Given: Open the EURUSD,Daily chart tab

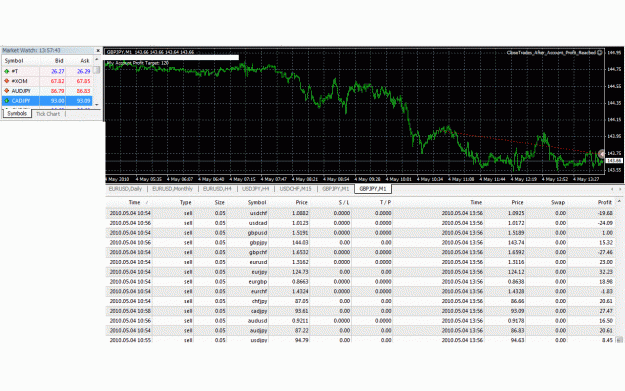Looking at the screenshot, I should (x=125, y=189).
